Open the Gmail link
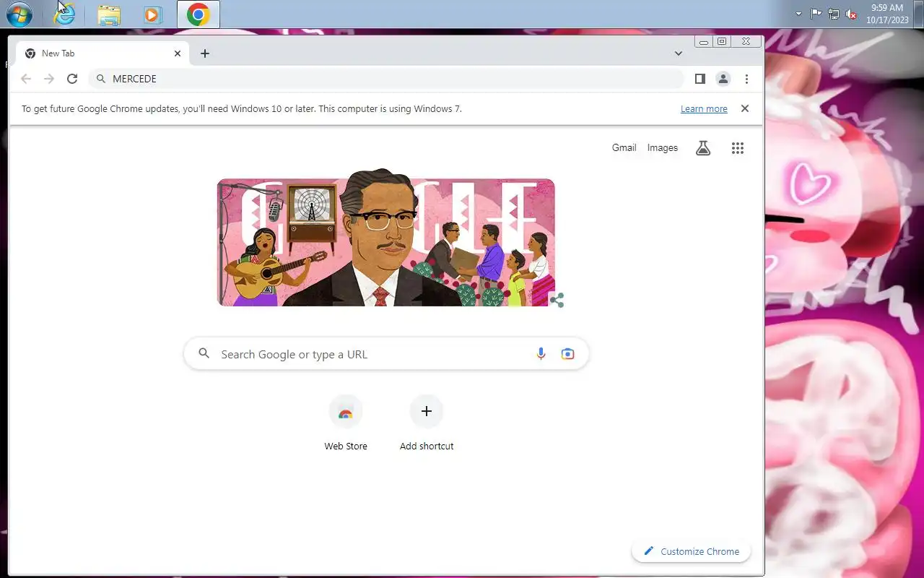The width and height of the screenshot is (924, 578). coord(624,147)
